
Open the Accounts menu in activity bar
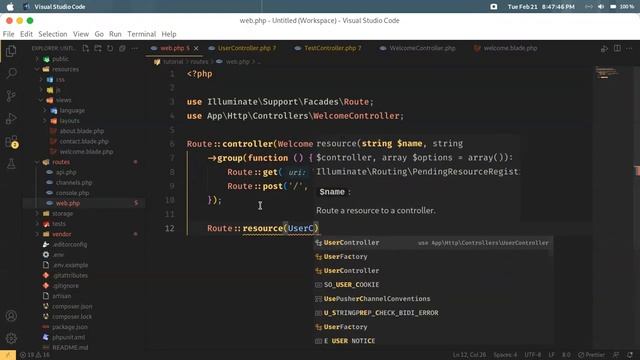[x=11, y=316]
